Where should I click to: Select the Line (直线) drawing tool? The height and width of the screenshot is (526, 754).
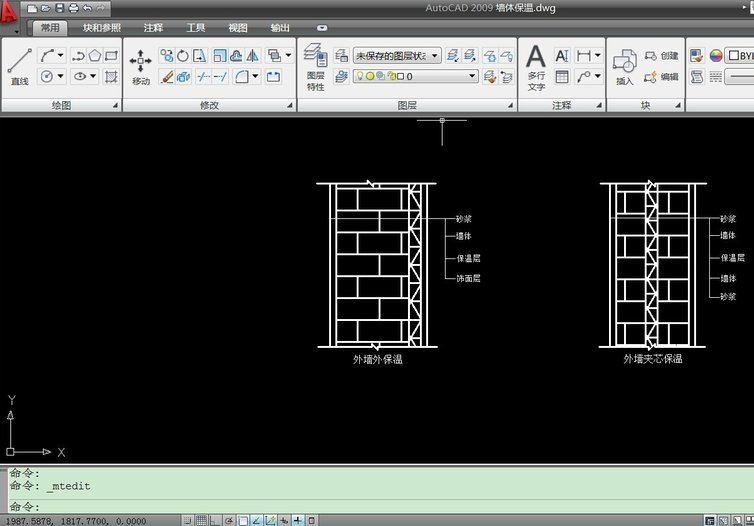click(20, 67)
